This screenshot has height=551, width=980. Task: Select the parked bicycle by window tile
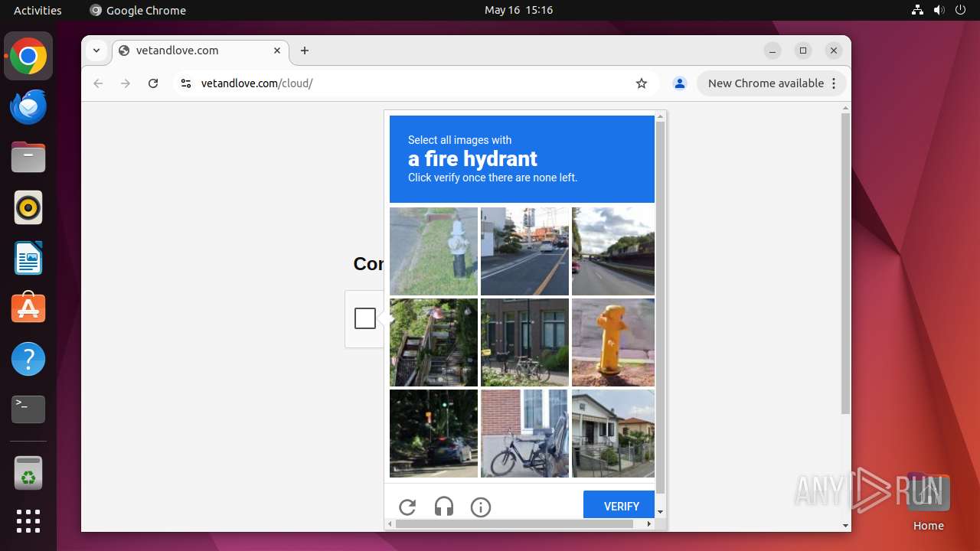(524, 433)
